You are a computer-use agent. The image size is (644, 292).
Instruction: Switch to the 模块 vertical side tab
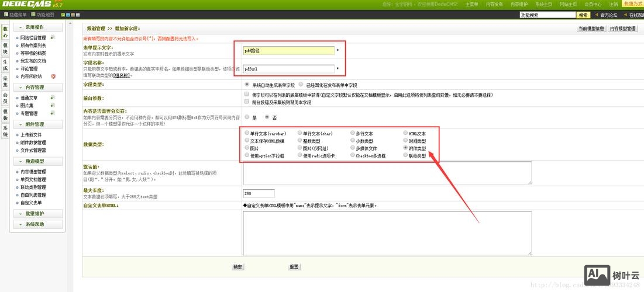tap(5, 48)
